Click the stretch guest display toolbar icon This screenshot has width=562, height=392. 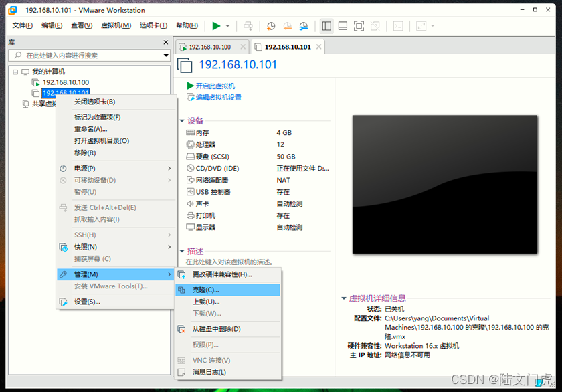(421, 26)
